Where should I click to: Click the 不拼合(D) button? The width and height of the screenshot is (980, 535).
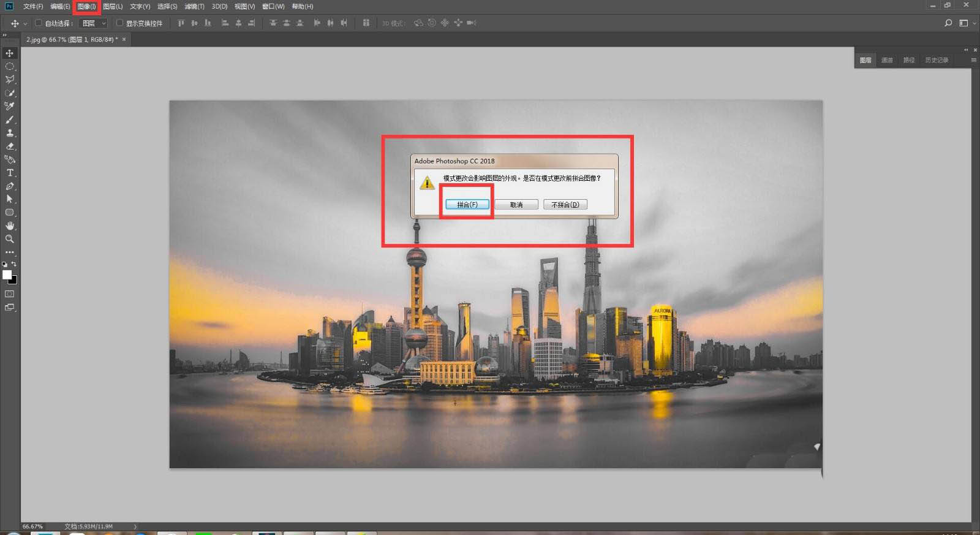[565, 205]
